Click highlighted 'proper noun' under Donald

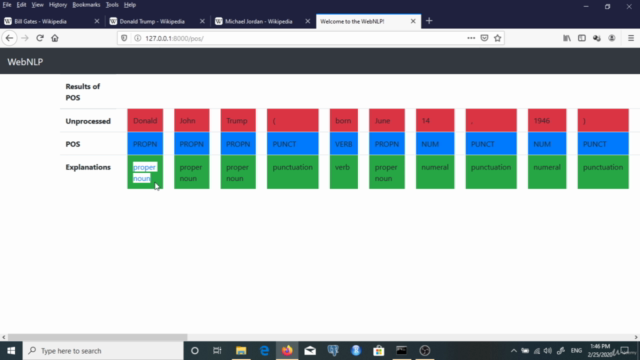pos(144,173)
